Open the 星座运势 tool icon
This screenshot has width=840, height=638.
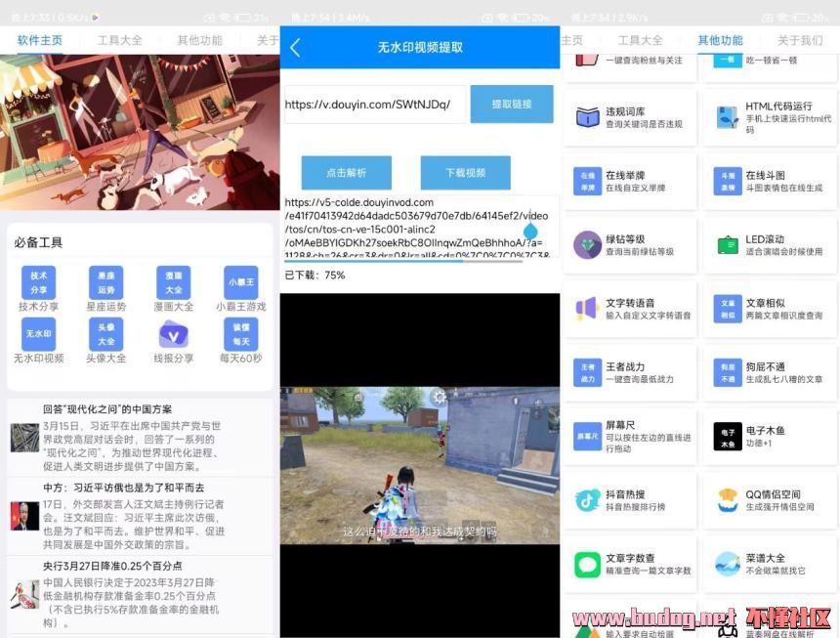[x=105, y=282]
